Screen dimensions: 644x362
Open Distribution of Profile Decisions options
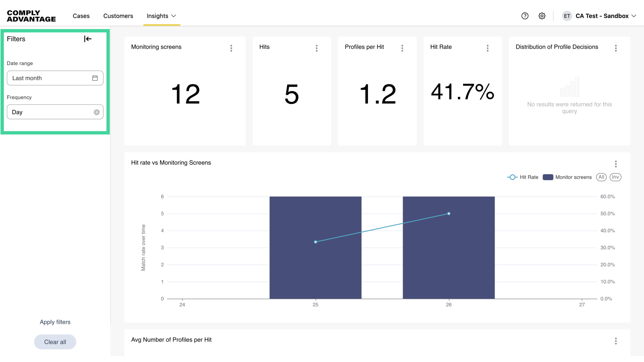[x=616, y=48]
